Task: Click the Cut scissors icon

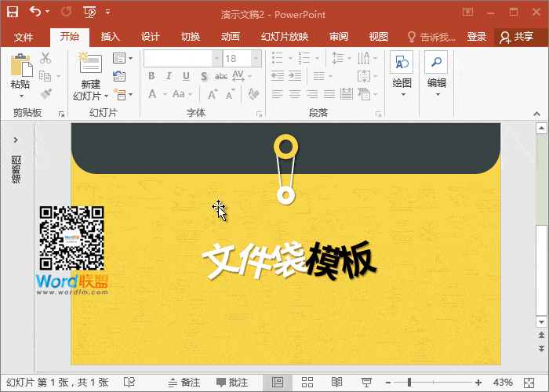Action: (x=45, y=57)
